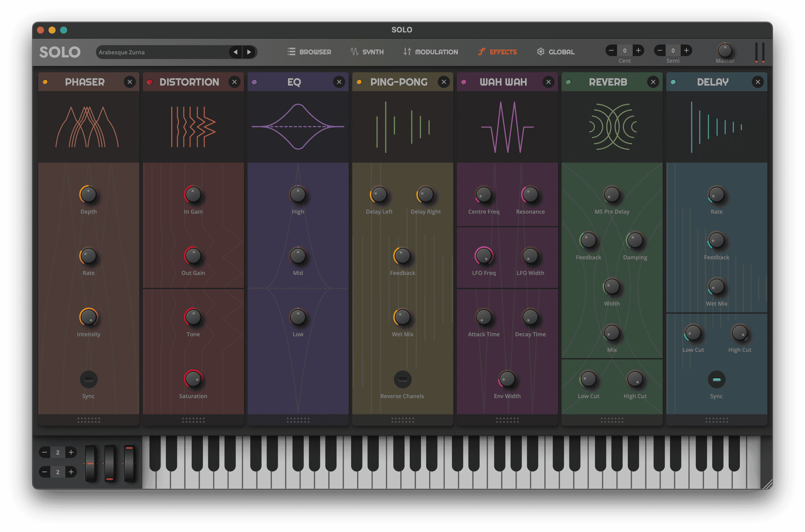This screenshot has width=805, height=532.
Task: Close the Reverb module
Action: [x=653, y=82]
